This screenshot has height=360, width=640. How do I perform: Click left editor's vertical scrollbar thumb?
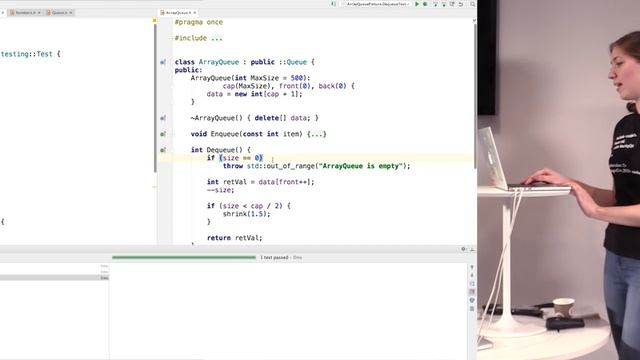click(155, 98)
